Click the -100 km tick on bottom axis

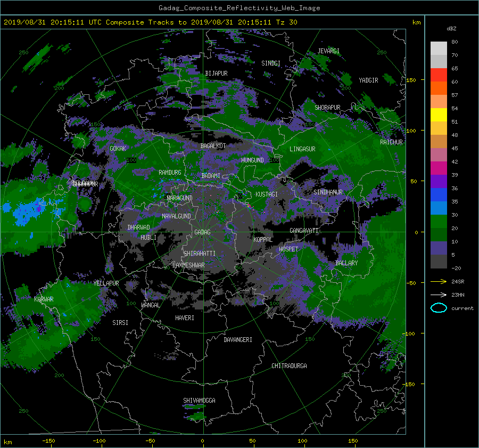99,441
